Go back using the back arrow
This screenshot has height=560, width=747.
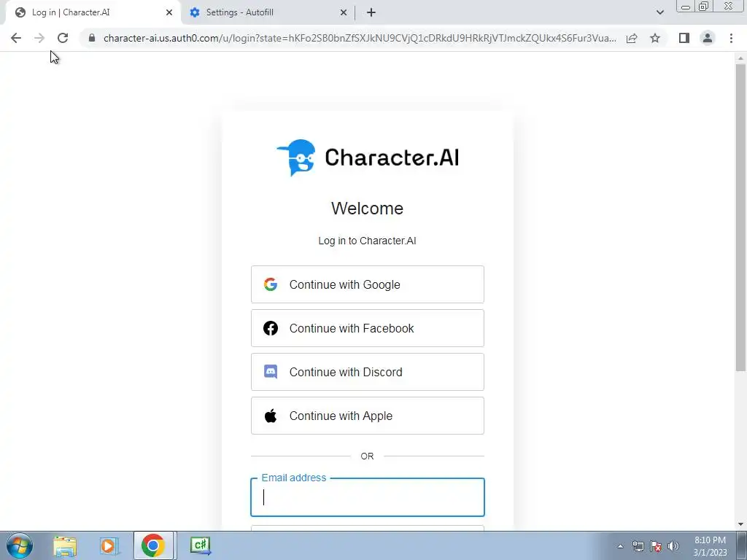pos(16,38)
